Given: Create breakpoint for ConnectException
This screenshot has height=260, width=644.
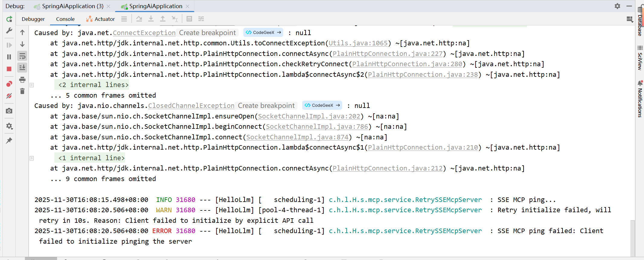Looking at the screenshot, I should (x=207, y=33).
